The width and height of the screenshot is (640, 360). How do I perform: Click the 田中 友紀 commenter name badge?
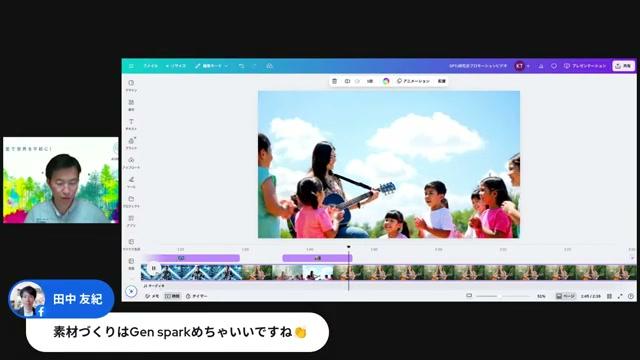pos(78,299)
